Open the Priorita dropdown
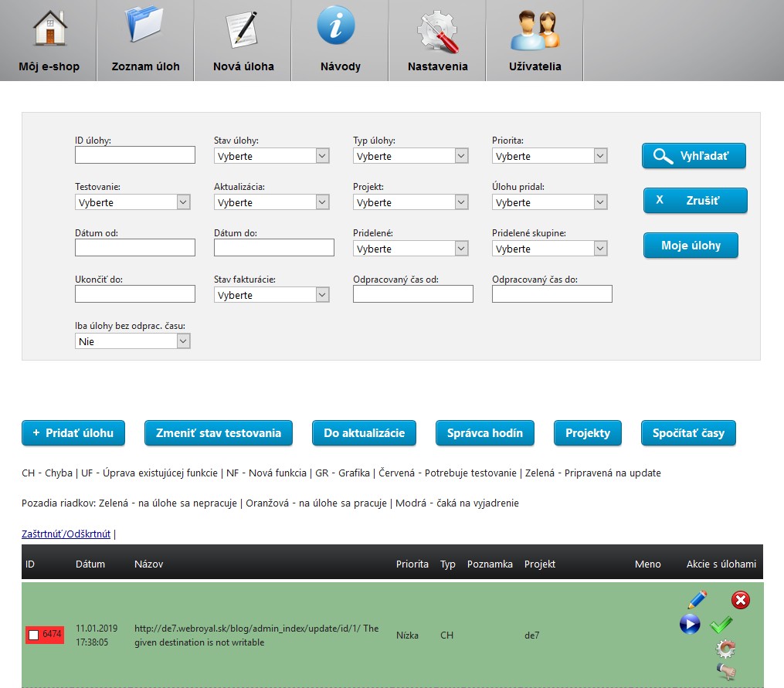The width and height of the screenshot is (784, 688). [x=549, y=156]
